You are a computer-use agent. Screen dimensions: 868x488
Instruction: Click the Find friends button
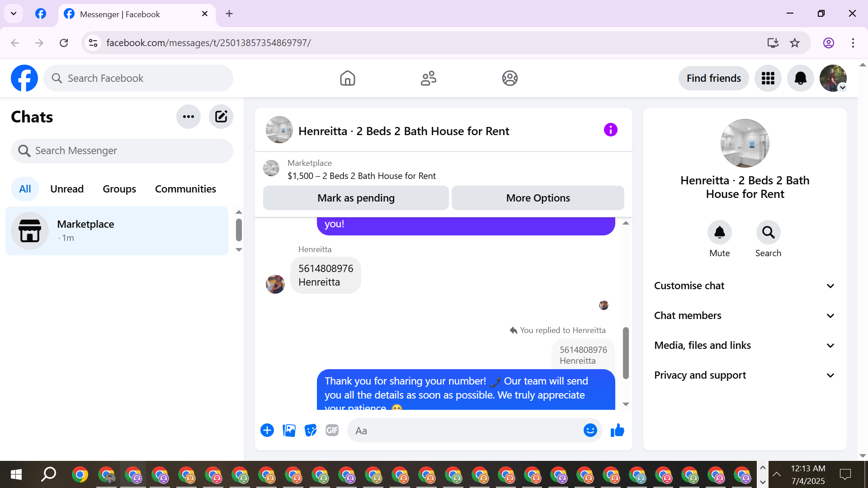click(713, 78)
